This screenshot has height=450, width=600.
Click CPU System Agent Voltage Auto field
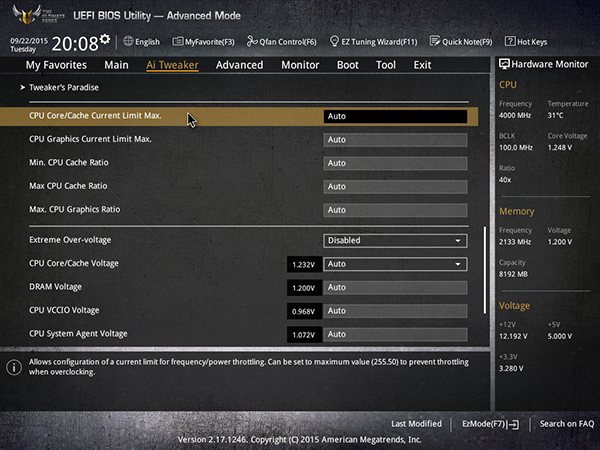click(x=395, y=334)
